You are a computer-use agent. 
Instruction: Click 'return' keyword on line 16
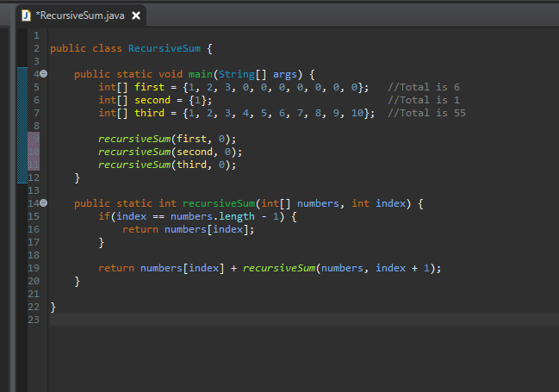click(140, 229)
